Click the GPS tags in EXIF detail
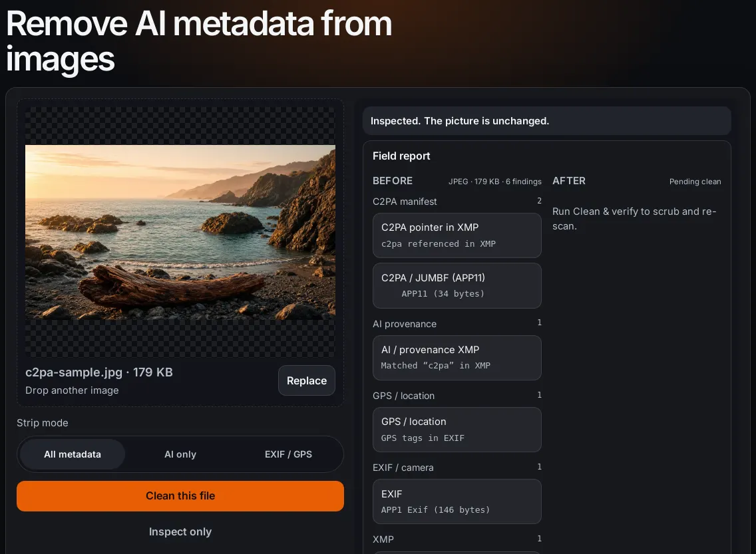Viewport: 756px width, 554px height. pyautogui.click(x=423, y=438)
